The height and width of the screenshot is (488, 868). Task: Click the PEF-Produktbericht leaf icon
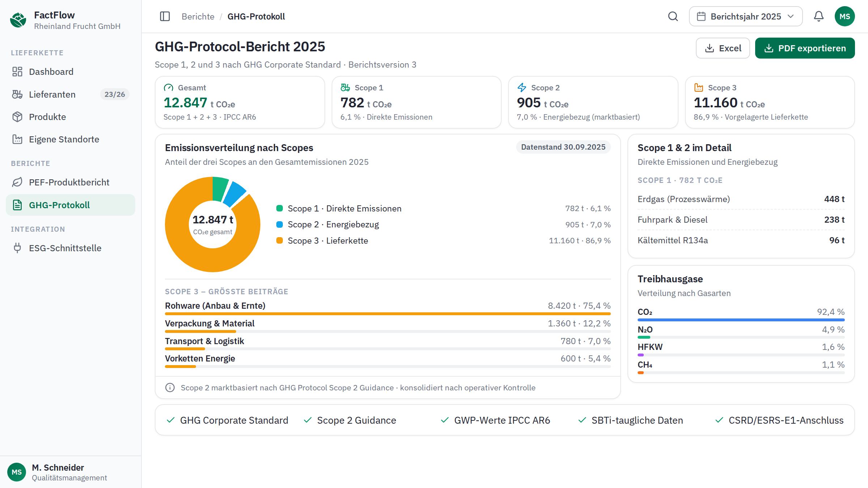(x=17, y=182)
